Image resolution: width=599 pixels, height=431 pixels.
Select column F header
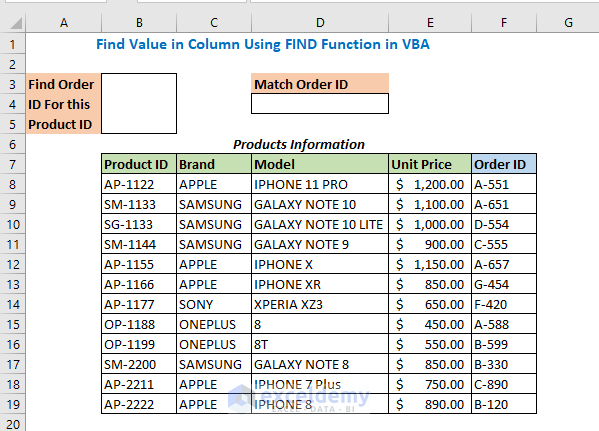(x=504, y=23)
